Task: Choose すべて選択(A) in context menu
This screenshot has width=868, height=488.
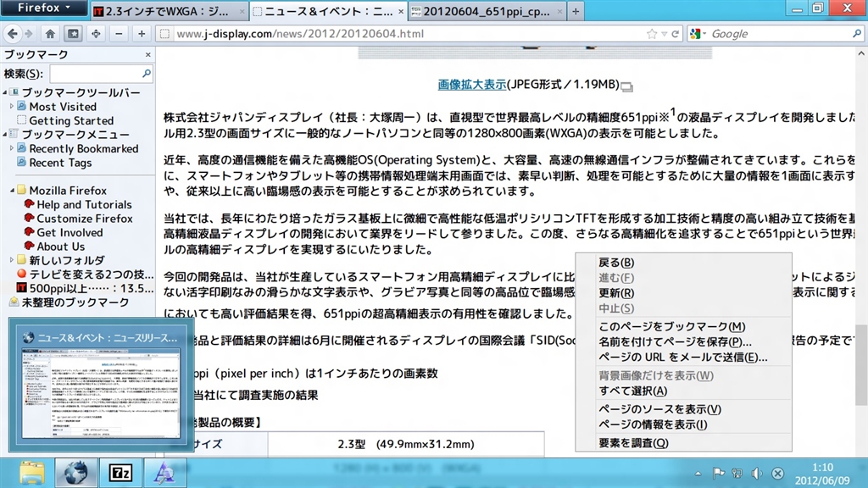Action: click(x=684, y=391)
